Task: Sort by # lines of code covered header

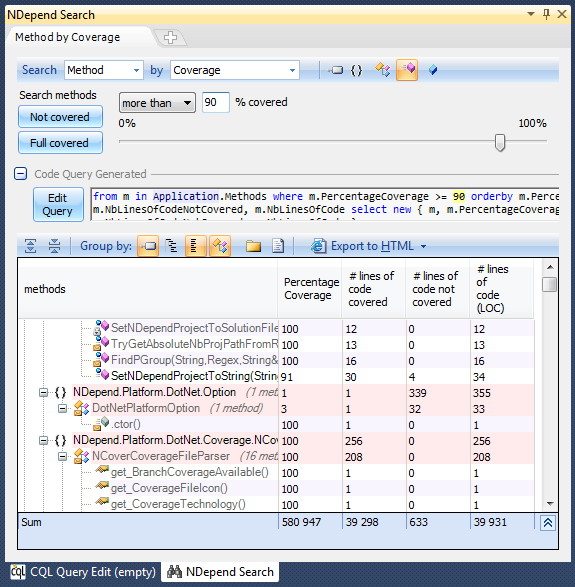Action: point(374,289)
